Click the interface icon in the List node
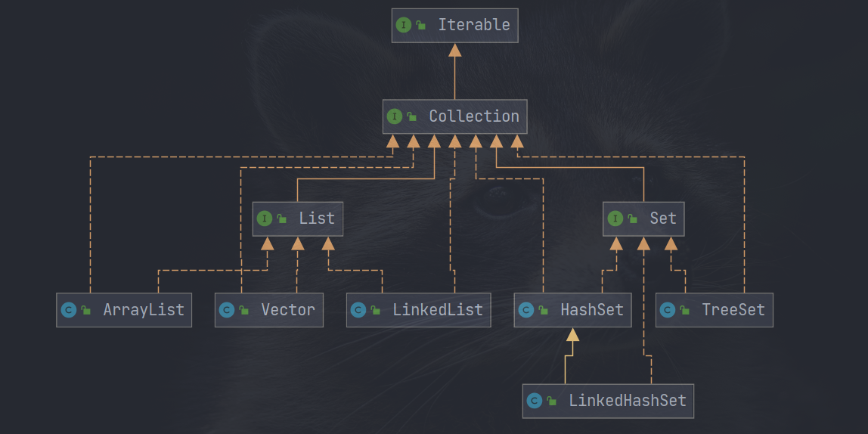This screenshot has height=434, width=868. (x=264, y=219)
